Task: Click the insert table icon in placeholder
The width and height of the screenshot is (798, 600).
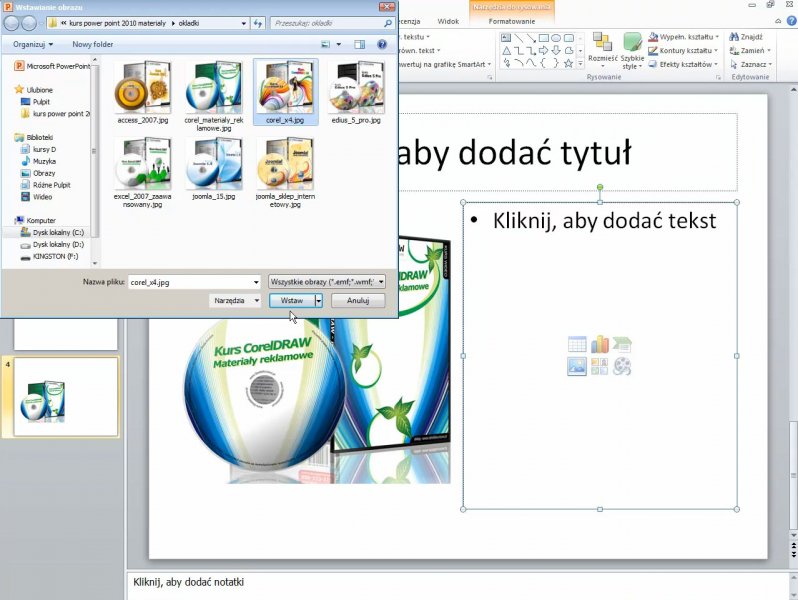Action: click(x=577, y=345)
